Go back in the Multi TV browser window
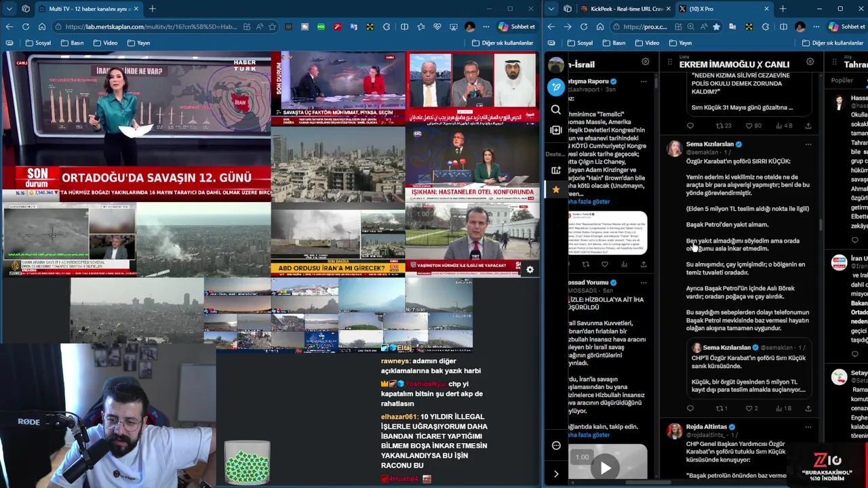Viewport: 868px width, 488px height. (9, 26)
